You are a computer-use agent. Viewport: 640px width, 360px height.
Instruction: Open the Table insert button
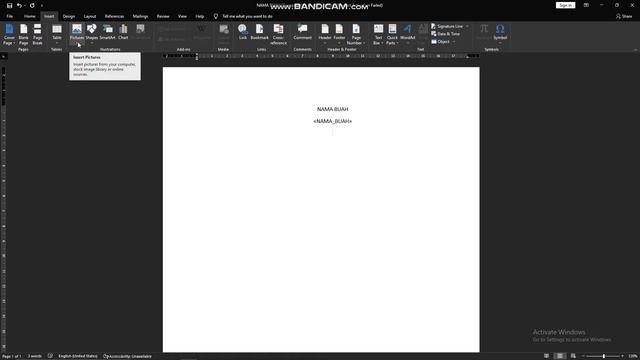point(57,34)
